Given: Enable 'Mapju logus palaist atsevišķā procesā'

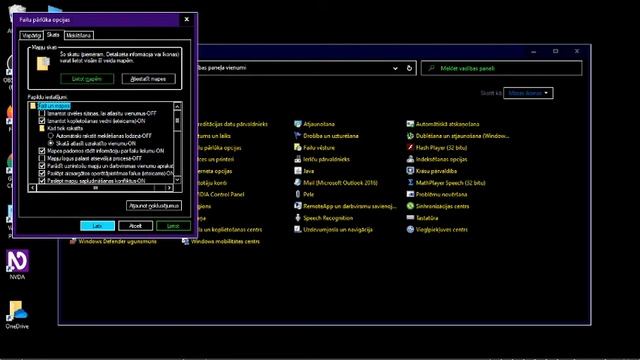Looking at the screenshot, I should [x=42, y=158].
